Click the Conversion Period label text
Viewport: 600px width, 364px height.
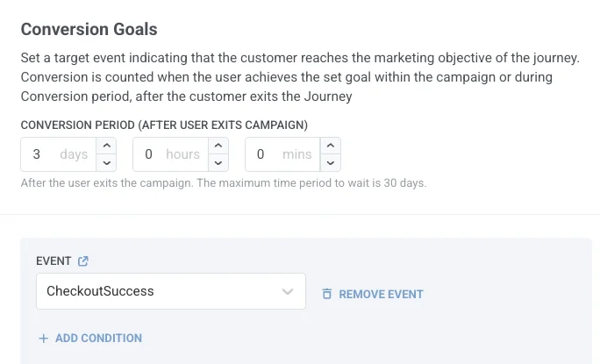tap(163, 125)
